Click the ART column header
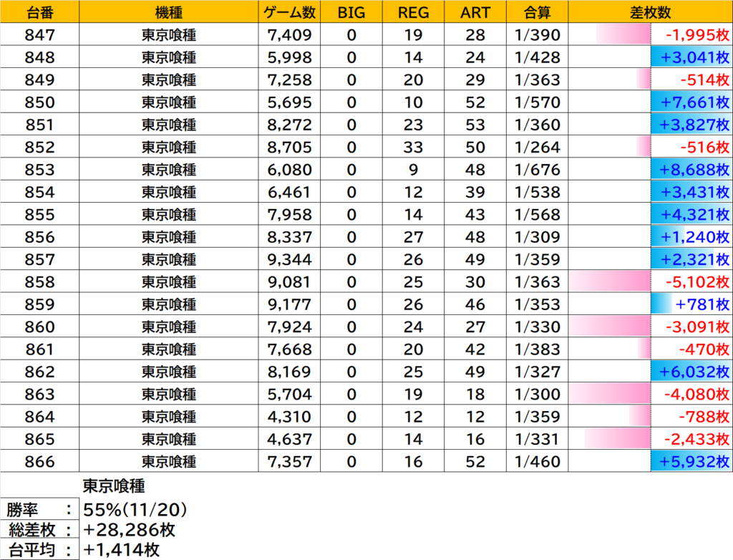The width and height of the screenshot is (733, 560). 475,12
